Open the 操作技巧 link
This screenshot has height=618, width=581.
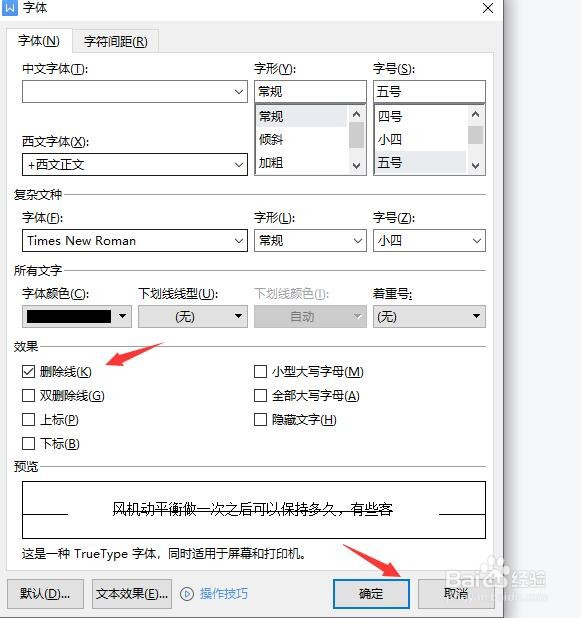pyautogui.click(x=223, y=594)
